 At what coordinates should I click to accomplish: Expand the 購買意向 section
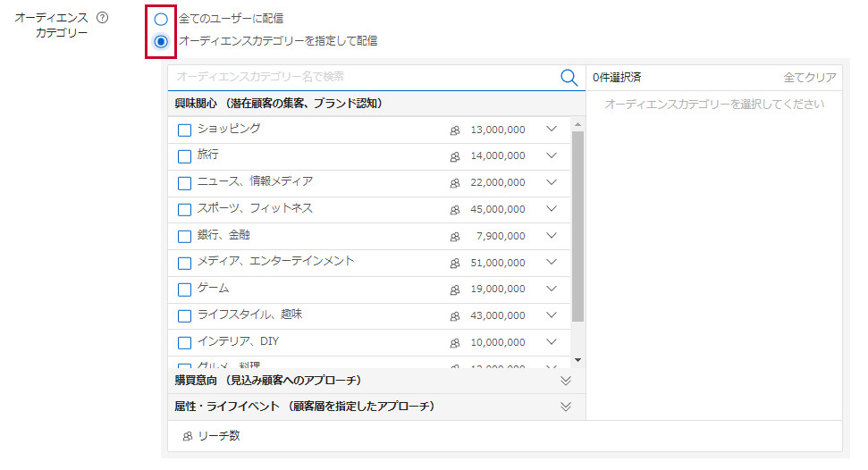tap(565, 381)
